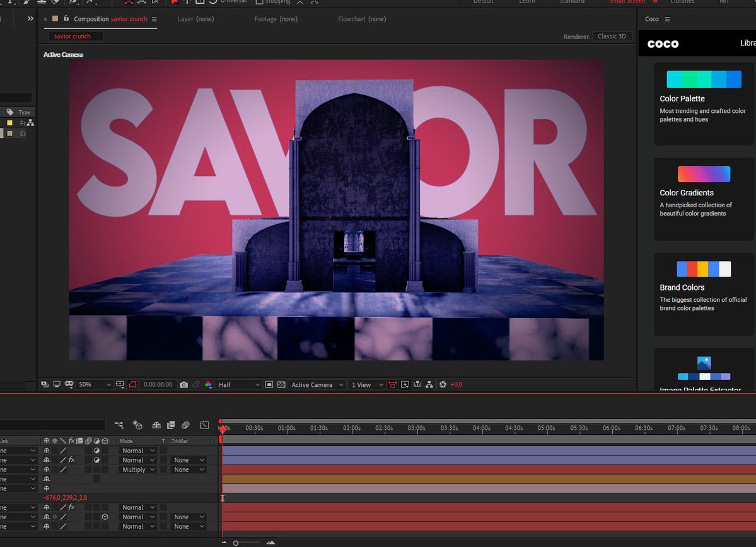This screenshot has height=547, width=756.
Task: Open the Classic 3D renderer dropdown
Action: click(612, 36)
